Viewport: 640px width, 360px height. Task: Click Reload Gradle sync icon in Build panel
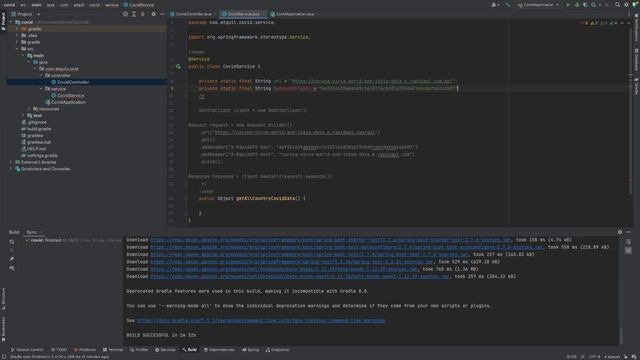point(12,242)
